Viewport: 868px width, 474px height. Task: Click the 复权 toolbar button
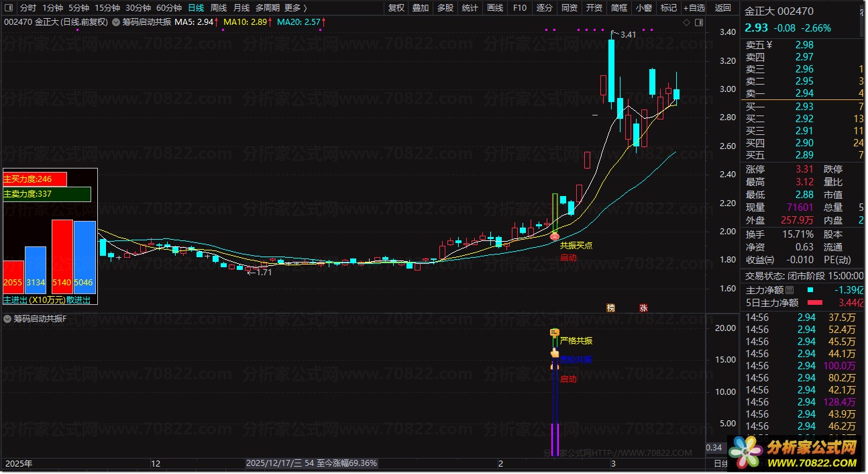[396, 8]
